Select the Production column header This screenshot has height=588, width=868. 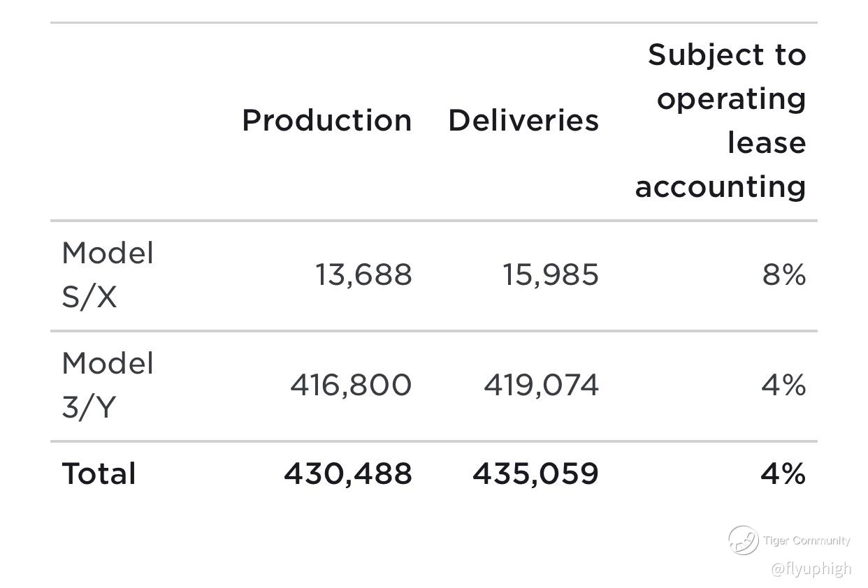[x=327, y=121]
